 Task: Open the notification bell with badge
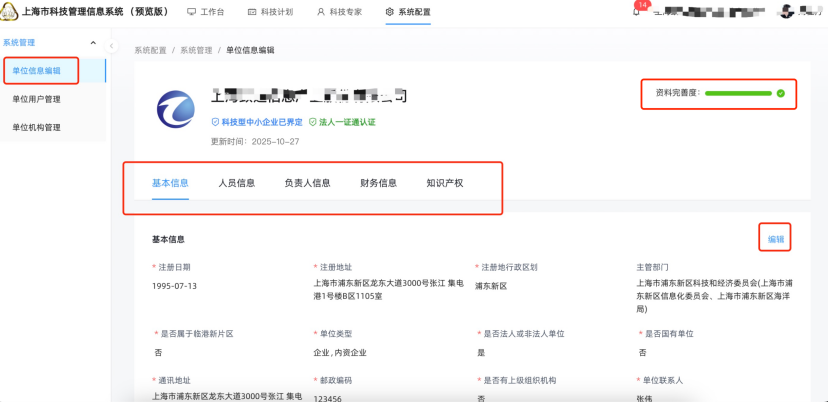pos(637,12)
